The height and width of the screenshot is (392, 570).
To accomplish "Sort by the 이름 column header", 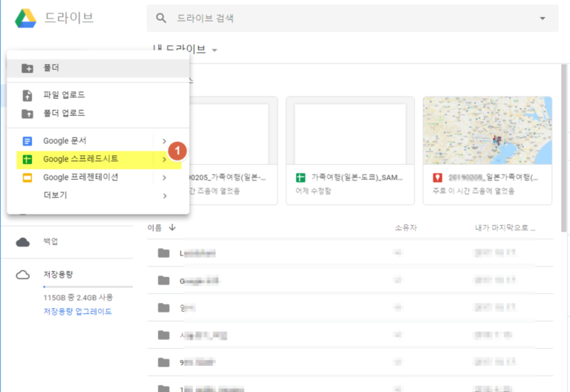I will 154,228.
